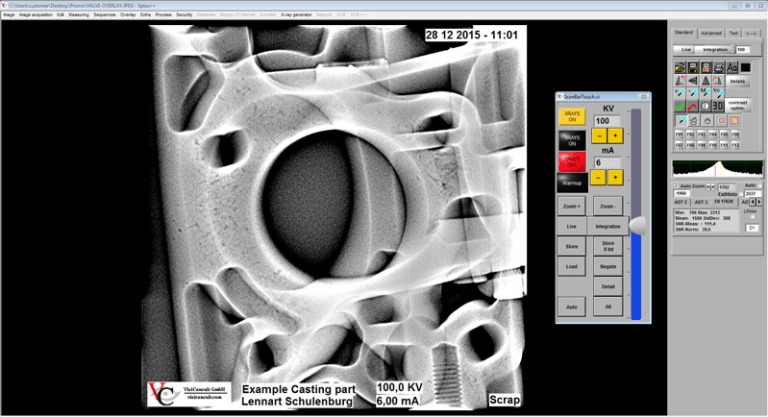Screen dimensions: 768x417
Task: Click the black color swatch in tool panel
Action: [x=744, y=66]
